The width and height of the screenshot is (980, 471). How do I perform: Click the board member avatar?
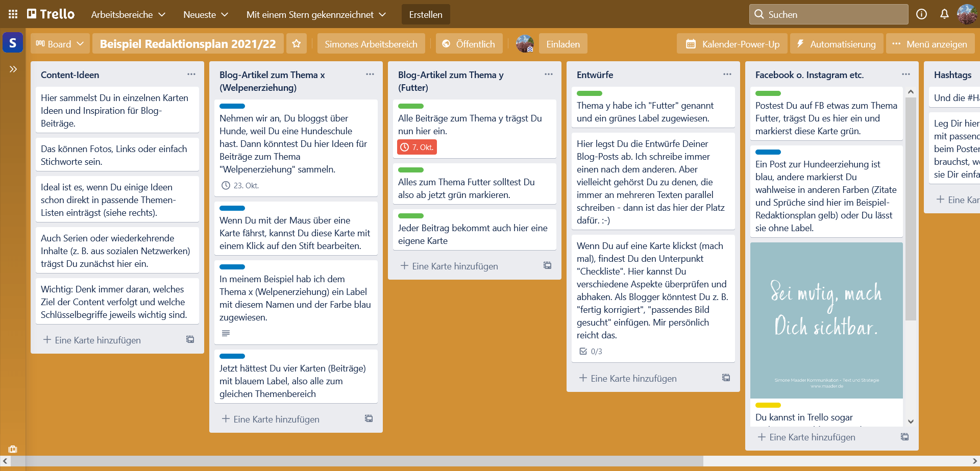coord(525,44)
